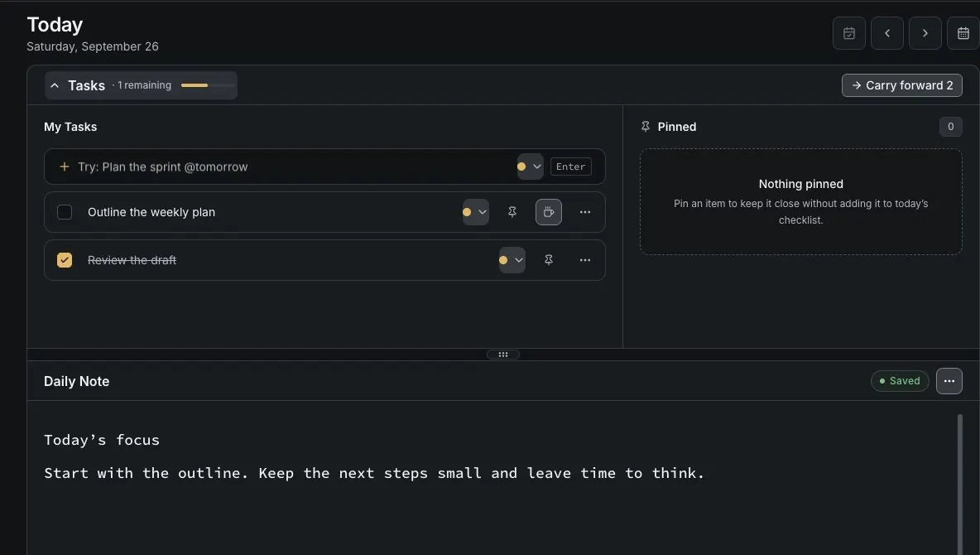Viewport: 980px width, 555px height.
Task: Pin the Review the draft task
Action: click(x=549, y=260)
